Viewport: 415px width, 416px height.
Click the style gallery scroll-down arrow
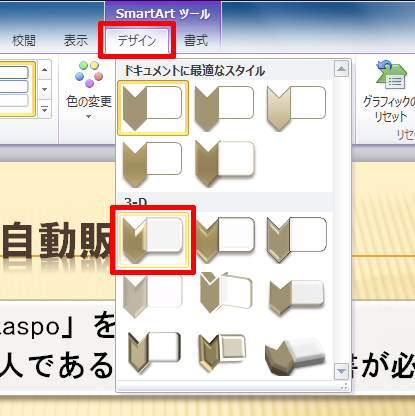click(x=341, y=371)
